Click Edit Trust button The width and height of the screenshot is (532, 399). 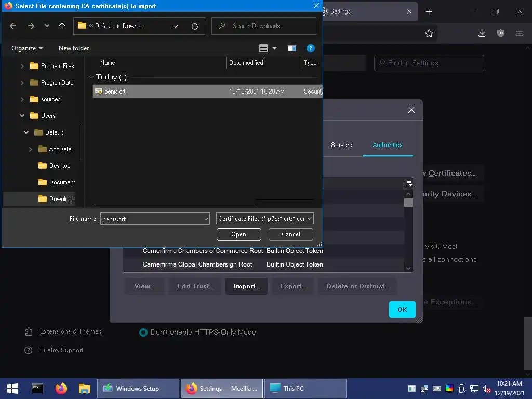[195, 286]
